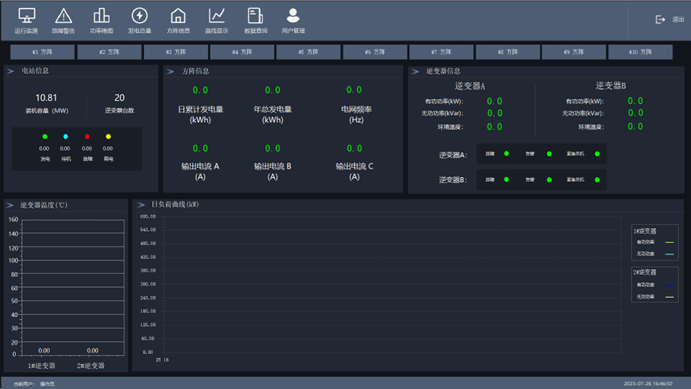Open the 运行监测 monitor icon
Image resolution: width=691 pixels, height=389 pixels.
pos(26,16)
